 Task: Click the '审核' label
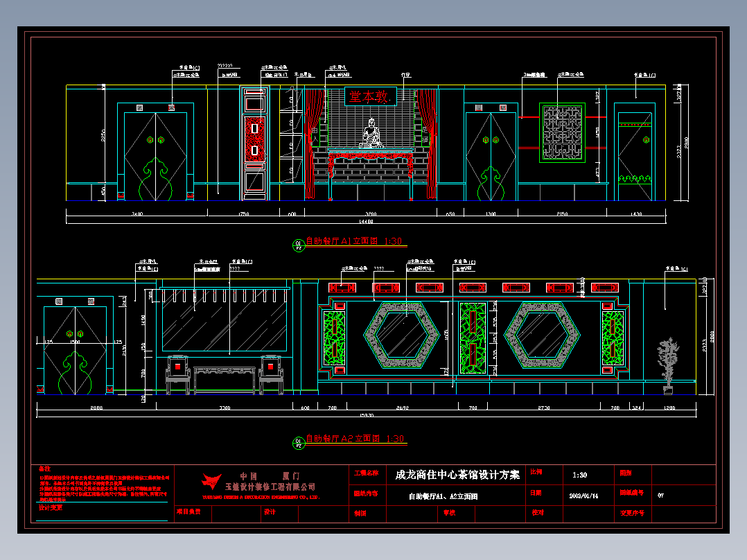(x=449, y=513)
